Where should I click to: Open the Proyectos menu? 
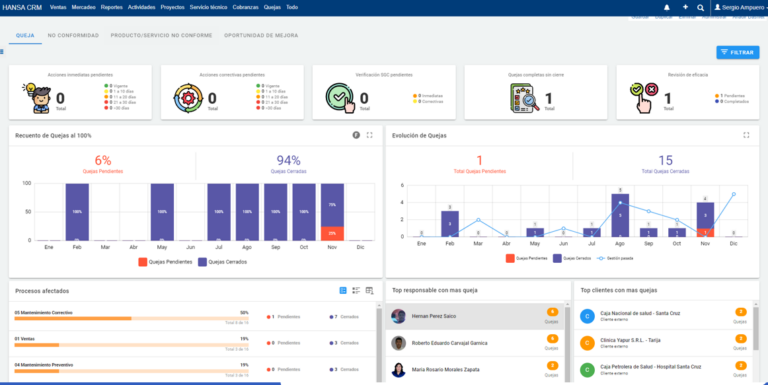pyautogui.click(x=172, y=7)
